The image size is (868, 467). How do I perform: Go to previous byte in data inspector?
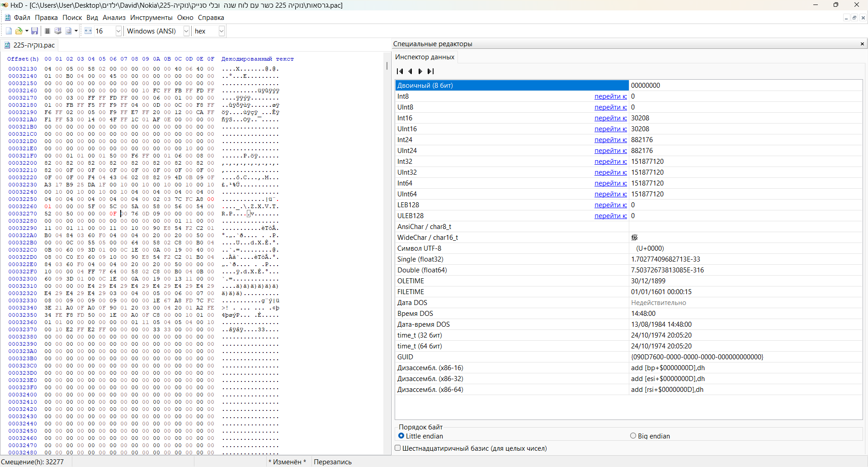click(x=410, y=71)
